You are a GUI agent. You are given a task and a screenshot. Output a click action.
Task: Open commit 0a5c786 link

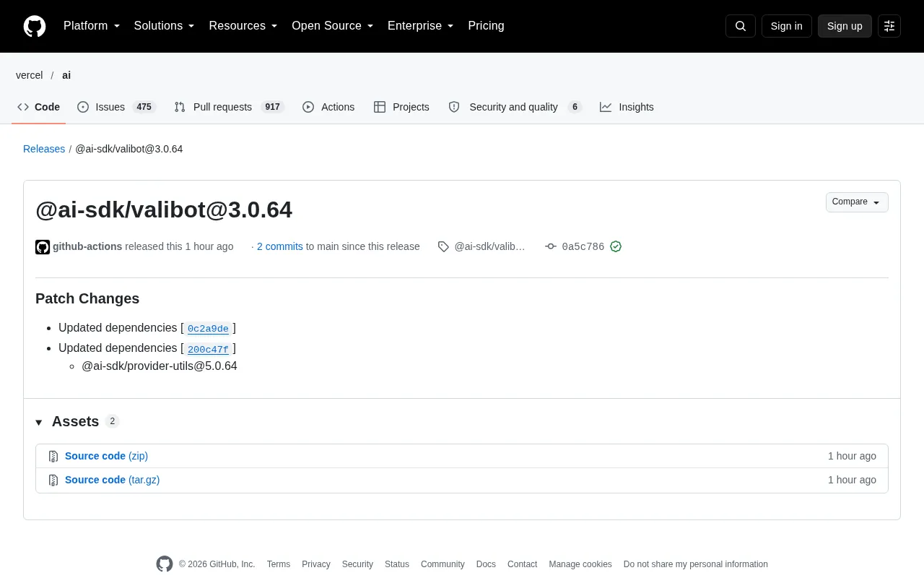tap(583, 247)
